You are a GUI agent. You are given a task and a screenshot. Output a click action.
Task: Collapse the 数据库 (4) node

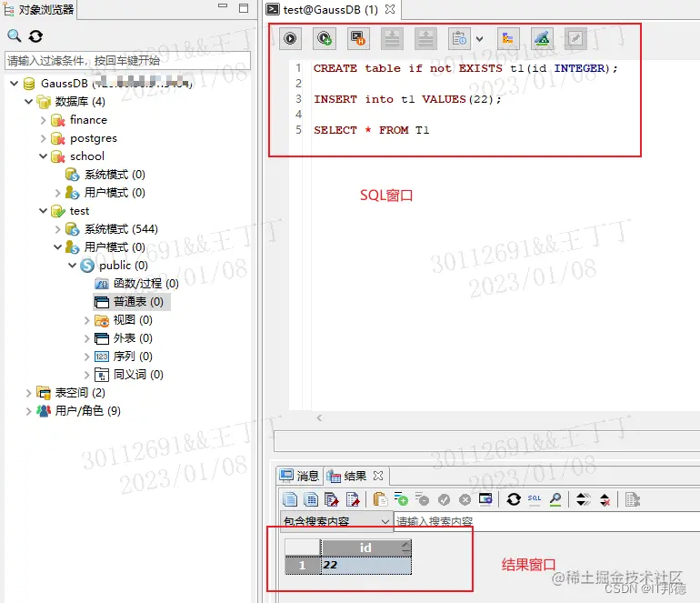pos(28,101)
